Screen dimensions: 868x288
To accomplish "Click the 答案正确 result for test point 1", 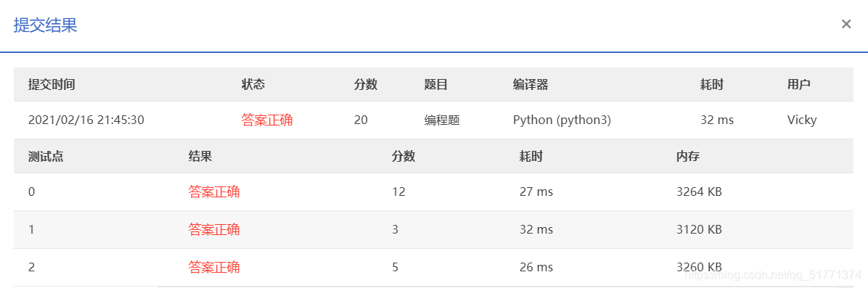I will pos(213,229).
